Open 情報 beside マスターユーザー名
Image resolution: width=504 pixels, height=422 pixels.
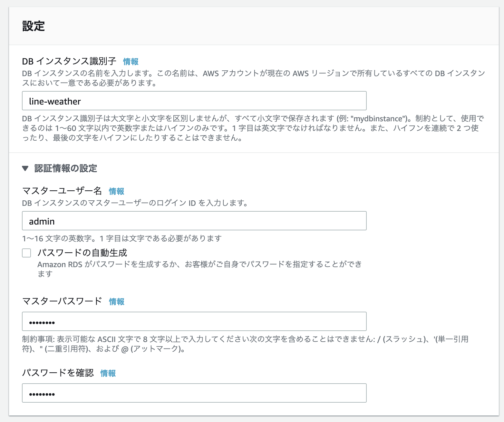[x=116, y=191]
